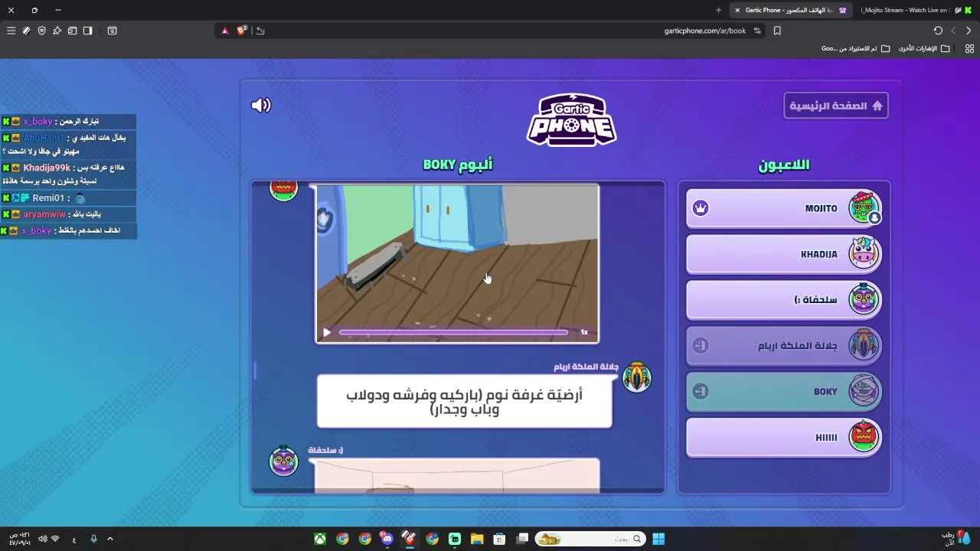Click the سلحفاة avatar beside the lower drawing

283,461
